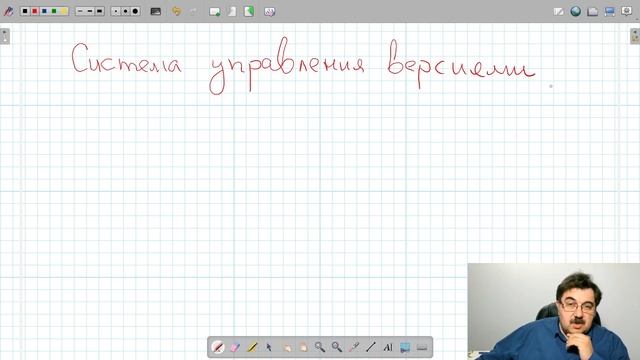640x360 pixels.
Task: Open the OpenBoard settings menu
Action: click(x=627, y=11)
